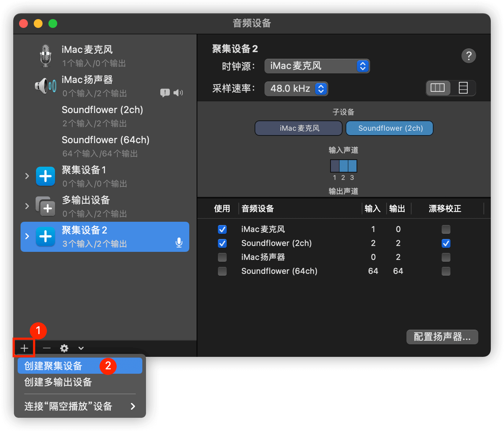The image size is (504, 431).
Task: Click the microphone input indicator on the 聚集设备2 row
Action: point(179,242)
